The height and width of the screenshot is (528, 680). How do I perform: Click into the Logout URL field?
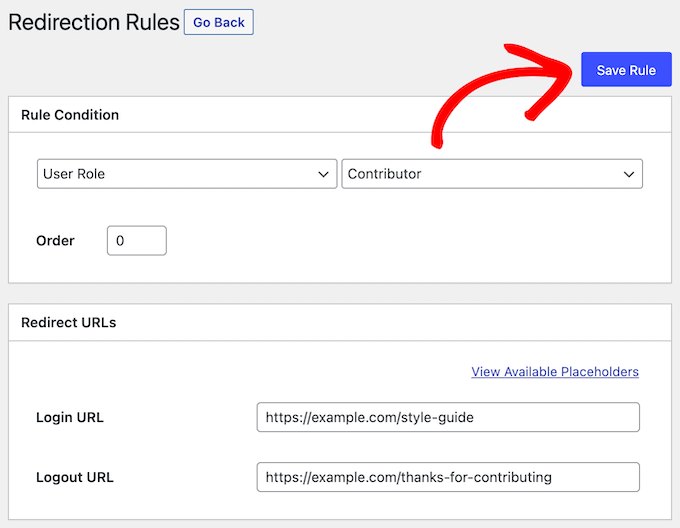pyautogui.click(x=447, y=477)
